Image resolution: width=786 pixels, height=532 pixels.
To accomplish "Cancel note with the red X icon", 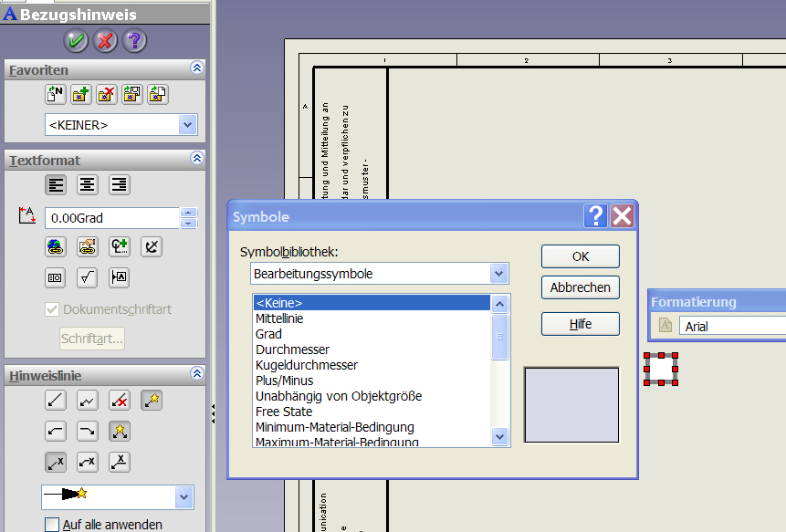I will coord(105,41).
